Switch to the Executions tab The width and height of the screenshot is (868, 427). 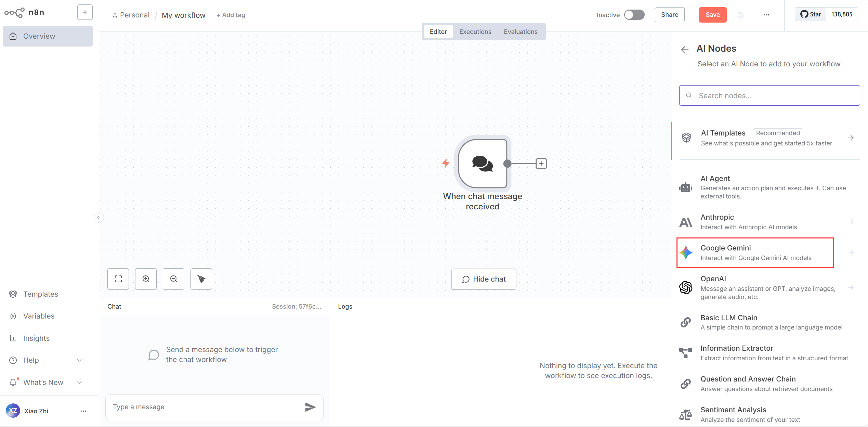(x=475, y=31)
